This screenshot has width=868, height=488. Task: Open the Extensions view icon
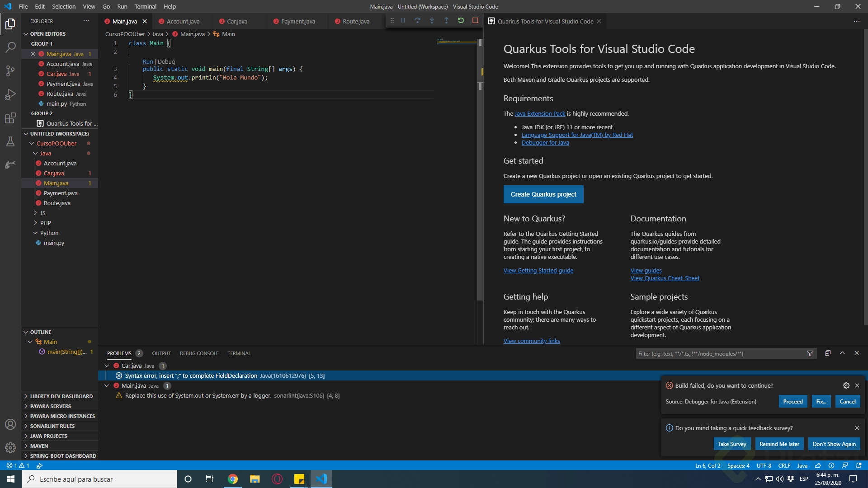pyautogui.click(x=10, y=118)
